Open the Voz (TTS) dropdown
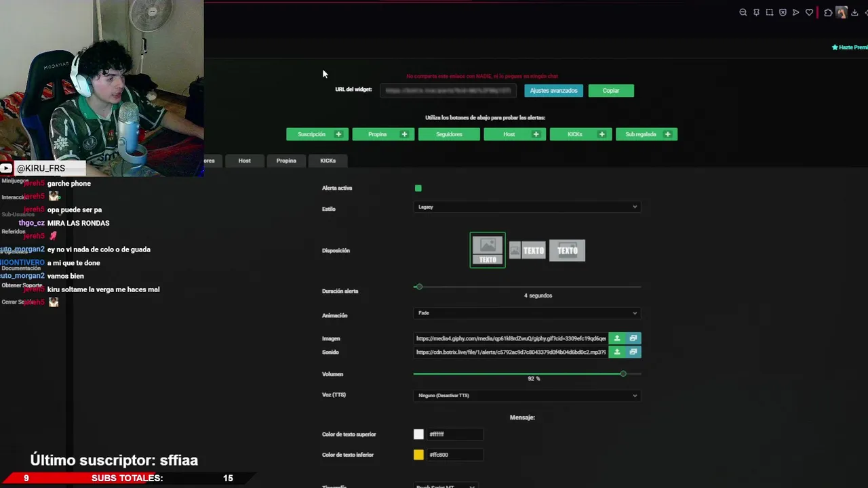Screen dimensions: 868x488 (527, 395)
